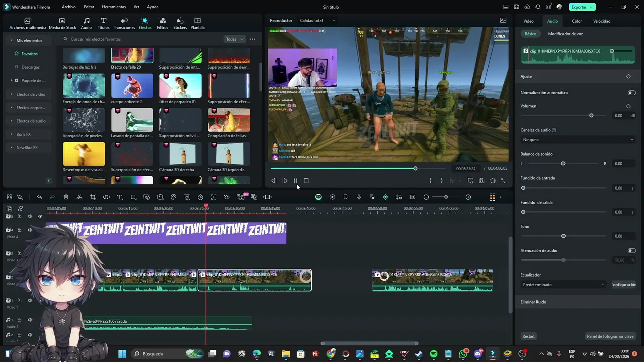
Task: Record a voiceover with the microphone
Action: point(359,197)
